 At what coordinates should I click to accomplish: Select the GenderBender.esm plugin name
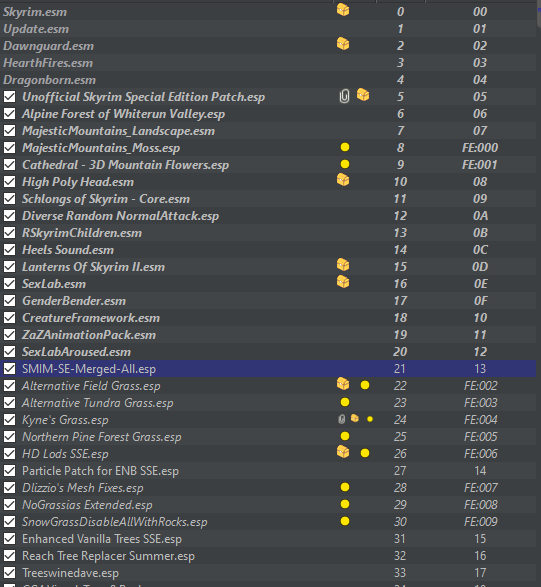(74, 301)
